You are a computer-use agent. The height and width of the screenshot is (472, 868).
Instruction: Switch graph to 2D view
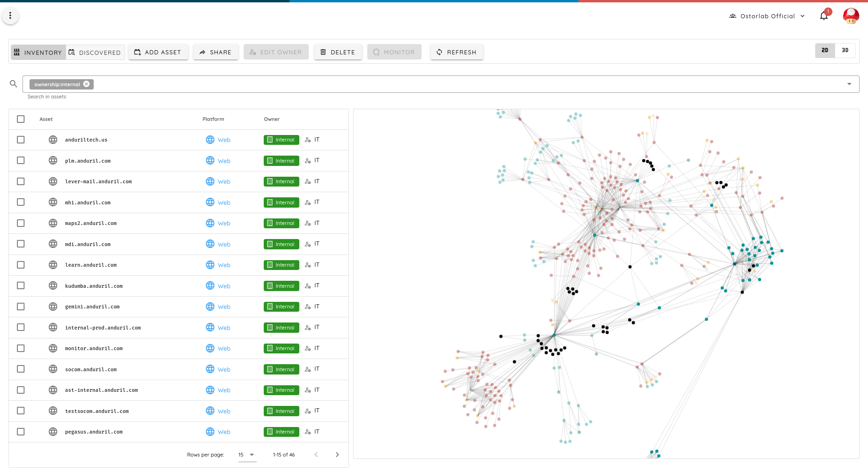[x=825, y=50]
